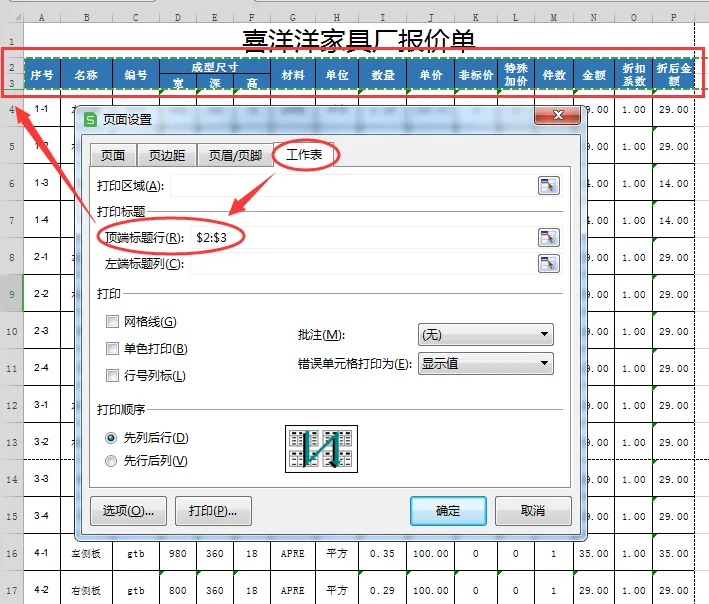Click the 0.29 quantity cell in row 17
Image resolution: width=709 pixels, height=604 pixels.
point(383,590)
